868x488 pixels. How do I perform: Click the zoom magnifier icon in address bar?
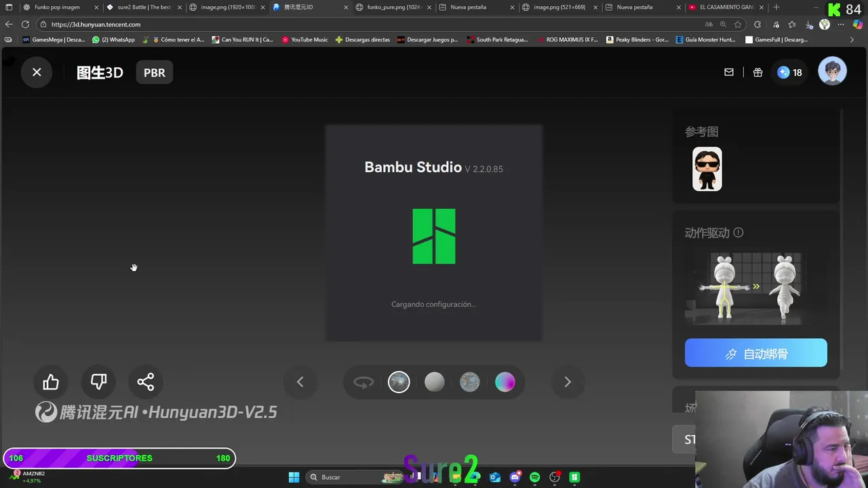[723, 24]
